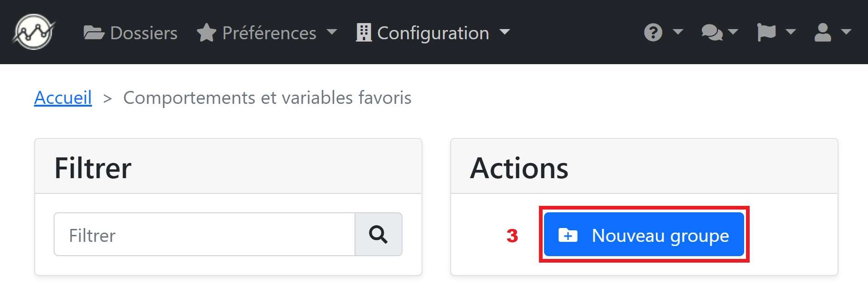Click the Configuration building icon
868x294 pixels.
coord(364,32)
